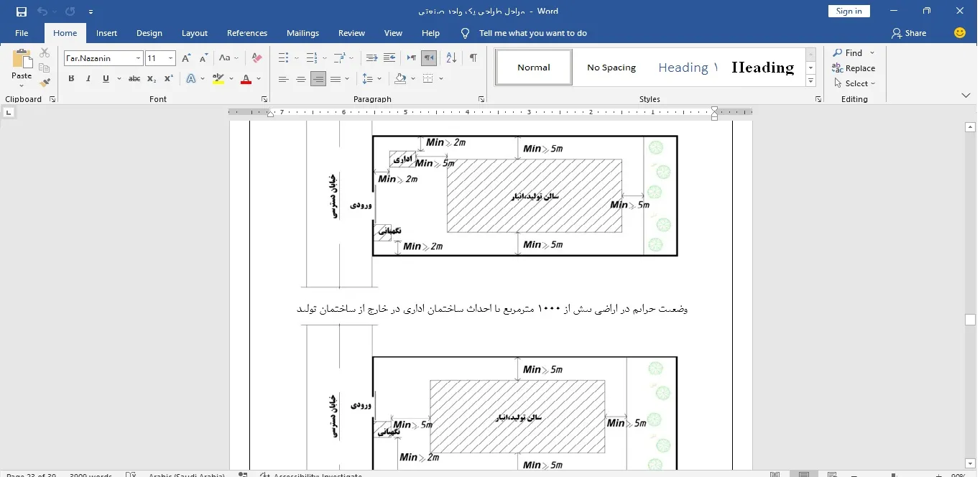
Task: Expand the Styles gallery more arrow
Action: click(811, 81)
